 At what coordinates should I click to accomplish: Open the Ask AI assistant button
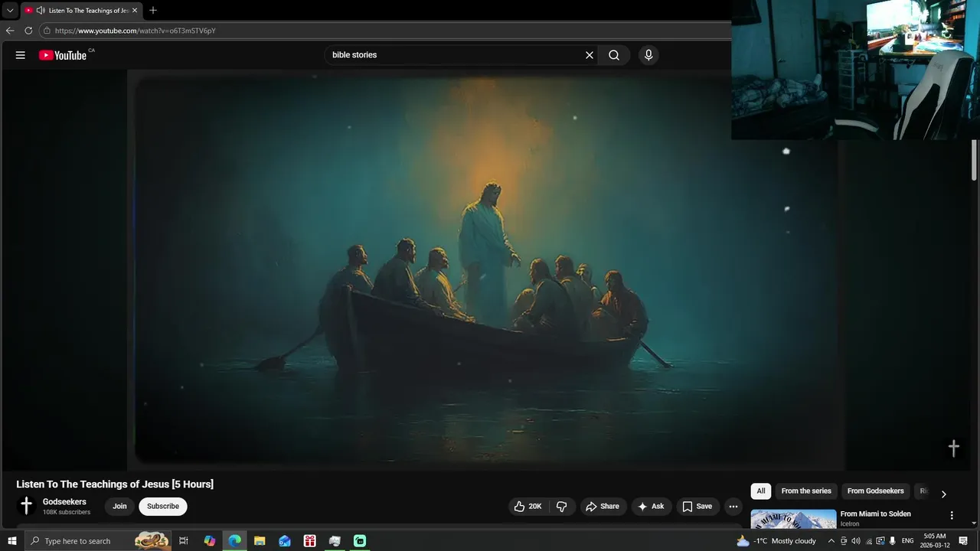[x=652, y=507]
